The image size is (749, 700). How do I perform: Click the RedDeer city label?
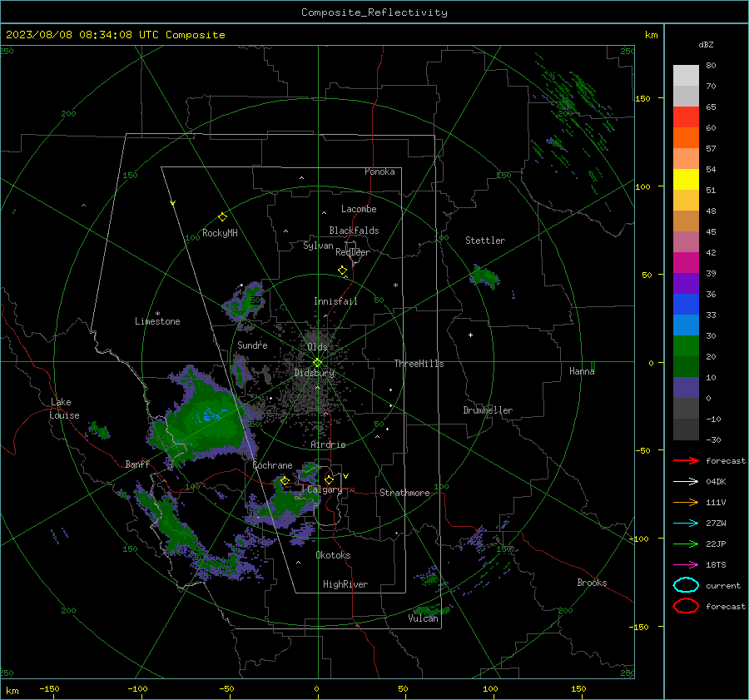pos(353,252)
